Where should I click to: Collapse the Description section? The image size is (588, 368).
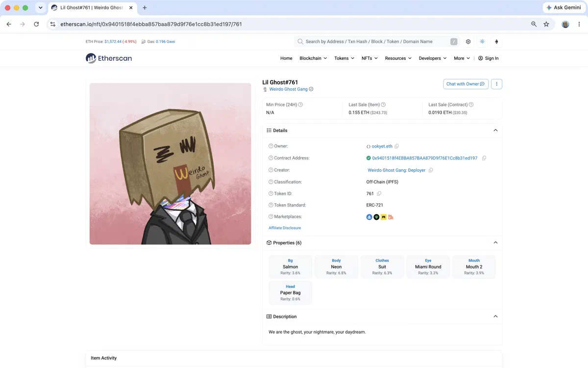pyautogui.click(x=495, y=316)
